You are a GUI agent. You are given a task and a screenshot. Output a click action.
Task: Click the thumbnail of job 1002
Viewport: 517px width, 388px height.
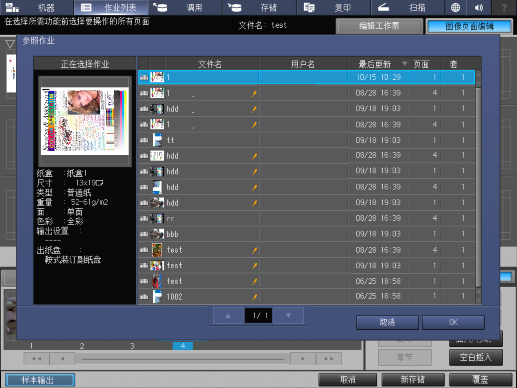pyautogui.click(x=157, y=296)
